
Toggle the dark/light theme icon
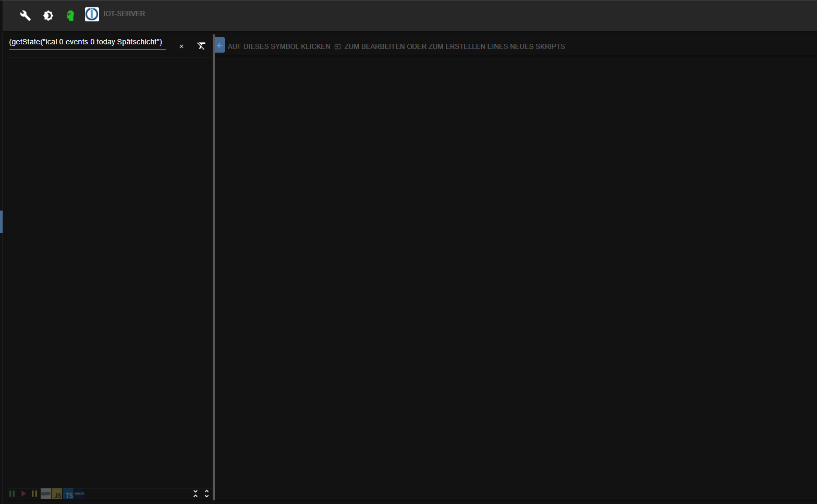tap(48, 16)
